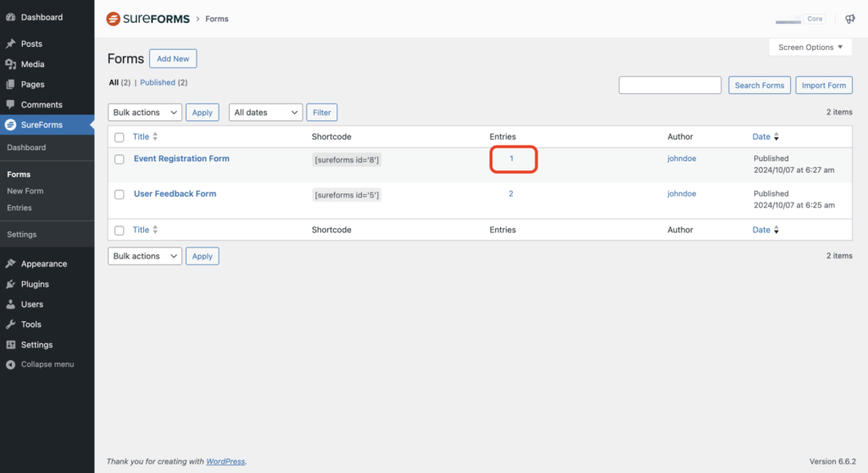Click the SureForms logo icon in header
This screenshot has height=473, width=868.
coord(113,19)
